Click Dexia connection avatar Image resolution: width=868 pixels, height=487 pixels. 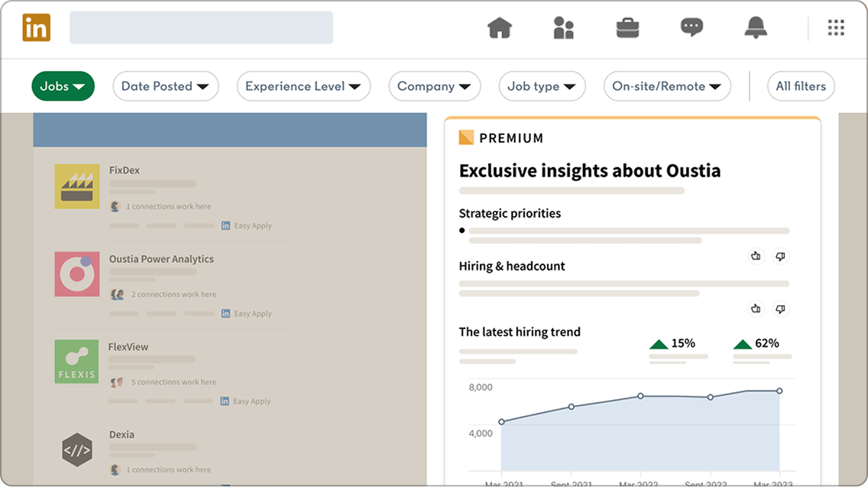(x=115, y=470)
